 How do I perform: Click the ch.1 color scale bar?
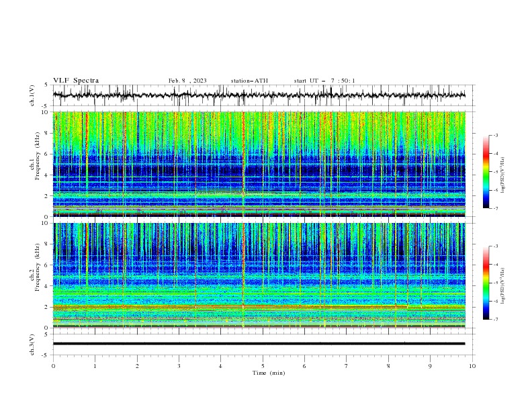click(486, 172)
